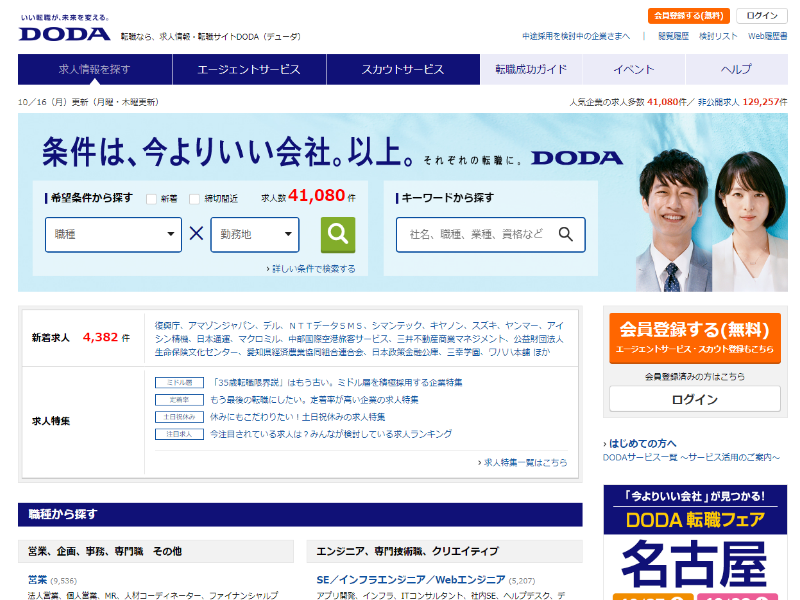Tick the 締切間近 checkbox

point(194,199)
